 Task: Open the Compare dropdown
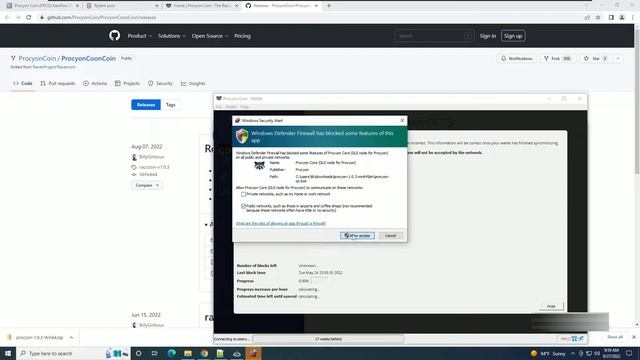coord(147,185)
